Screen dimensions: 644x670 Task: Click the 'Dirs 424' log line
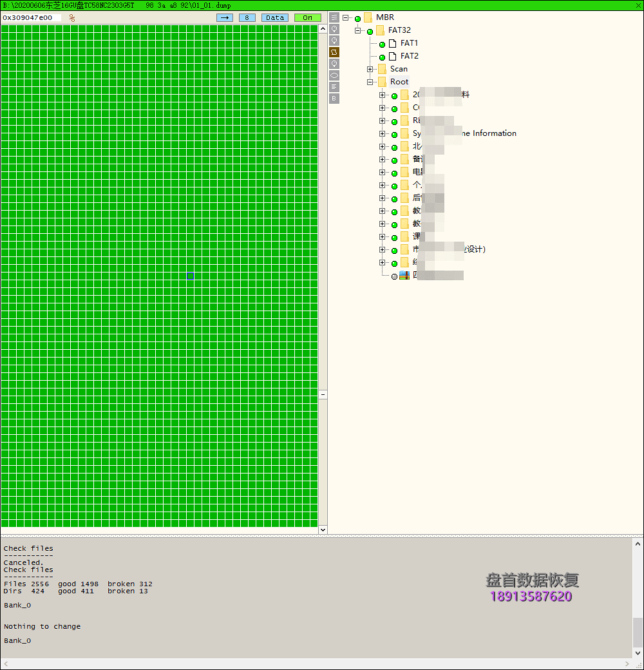[x=75, y=591]
